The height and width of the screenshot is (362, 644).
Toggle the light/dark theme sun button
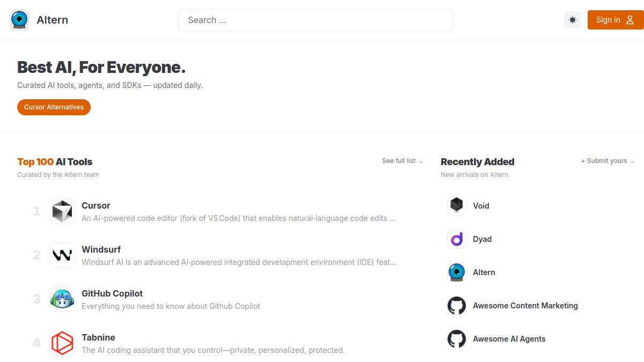point(573,20)
